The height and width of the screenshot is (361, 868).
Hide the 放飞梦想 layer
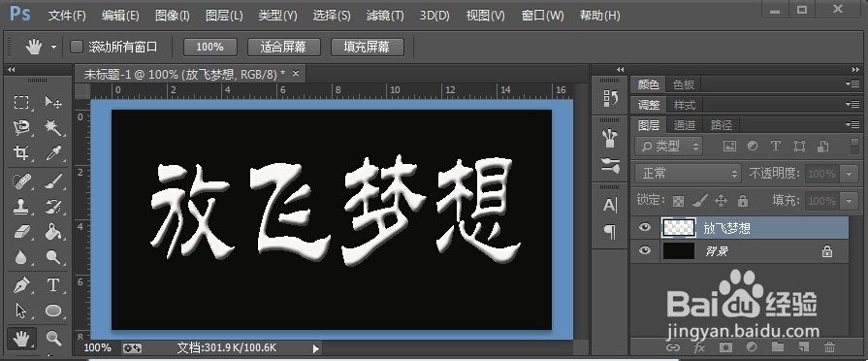click(x=645, y=227)
